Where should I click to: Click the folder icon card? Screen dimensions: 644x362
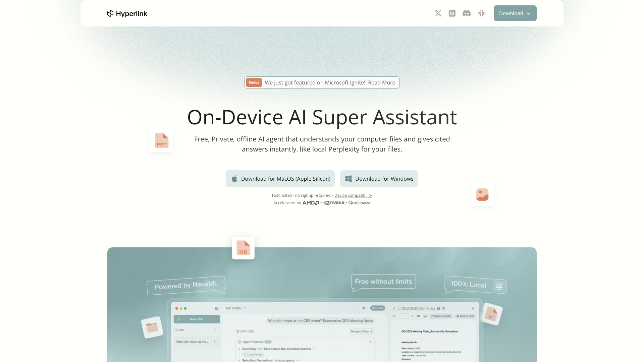tap(152, 327)
